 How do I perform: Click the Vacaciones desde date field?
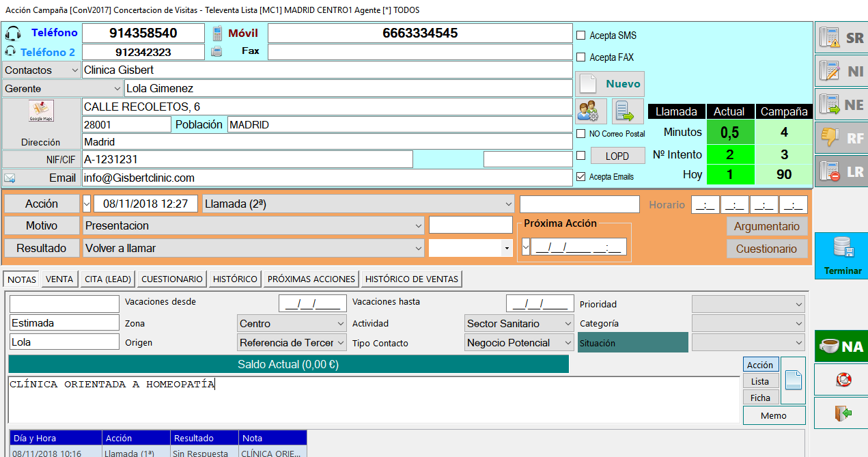point(313,304)
